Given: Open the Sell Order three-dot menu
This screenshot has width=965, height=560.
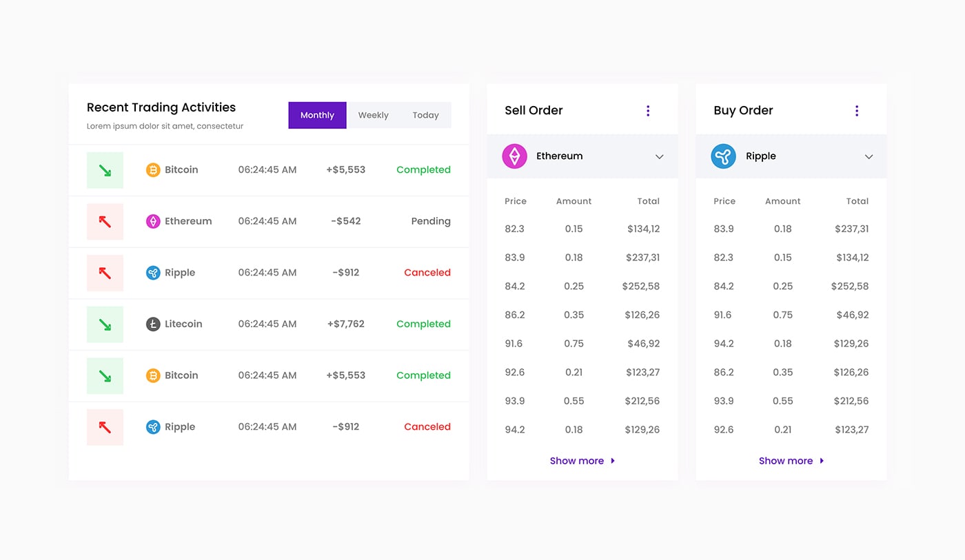Looking at the screenshot, I should tap(647, 111).
